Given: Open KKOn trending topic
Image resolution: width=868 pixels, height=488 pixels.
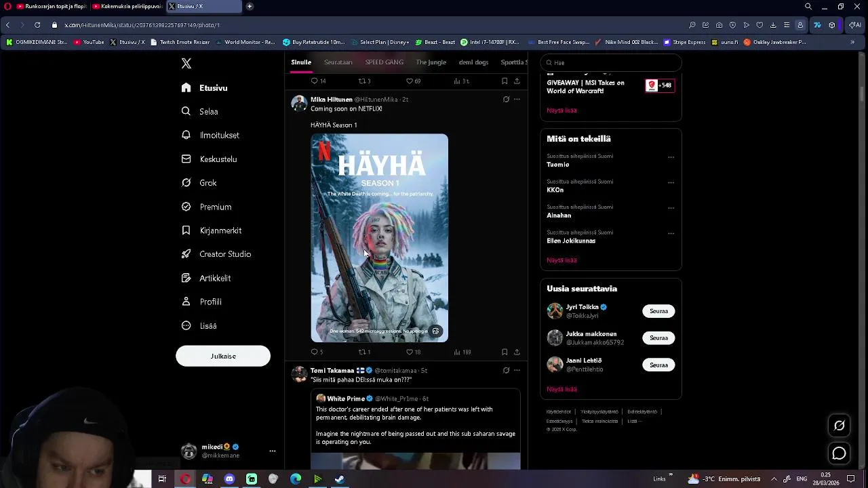Looking at the screenshot, I should coord(555,190).
